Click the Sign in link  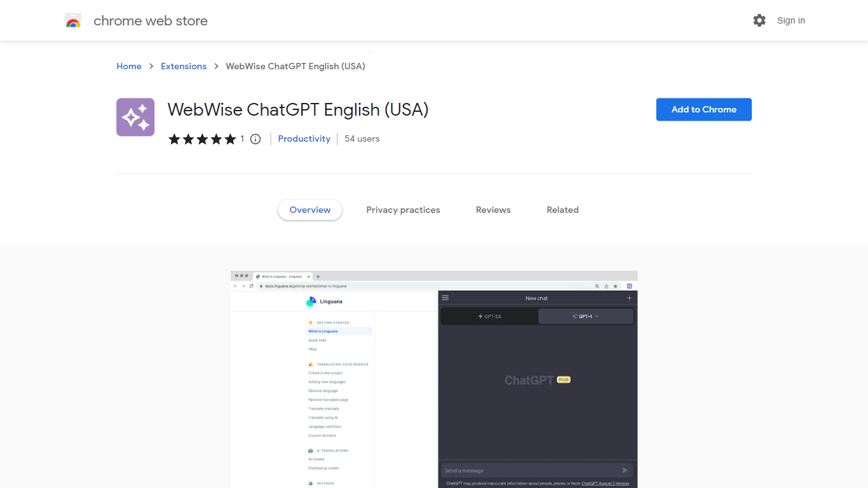tap(790, 20)
